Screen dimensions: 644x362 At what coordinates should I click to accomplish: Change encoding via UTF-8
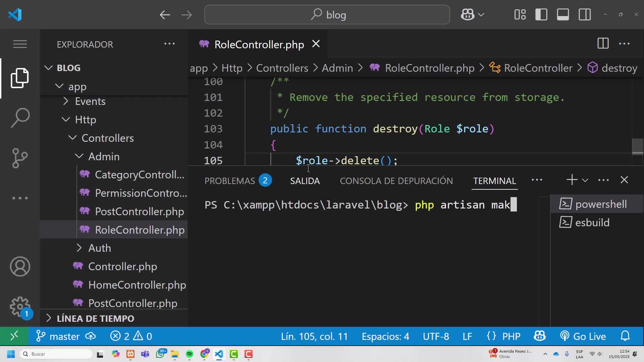point(436,336)
